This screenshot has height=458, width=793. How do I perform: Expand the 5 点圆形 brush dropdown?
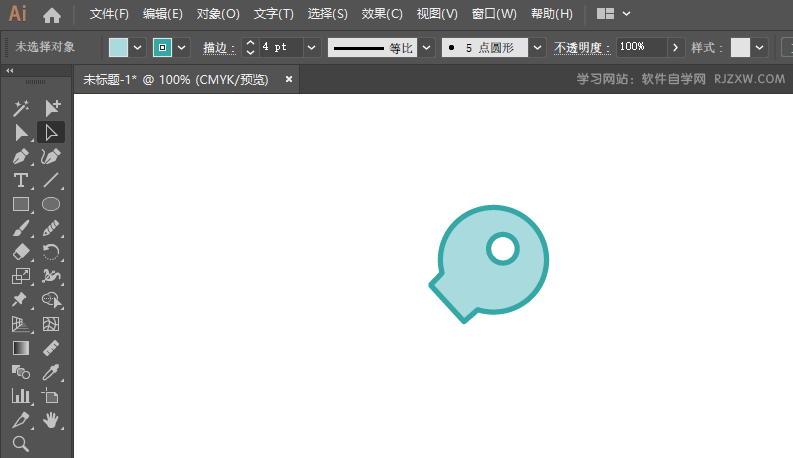coord(537,48)
